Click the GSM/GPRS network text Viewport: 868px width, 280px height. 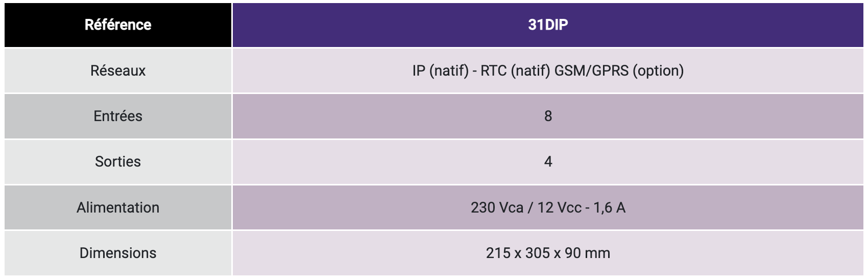pos(591,71)
